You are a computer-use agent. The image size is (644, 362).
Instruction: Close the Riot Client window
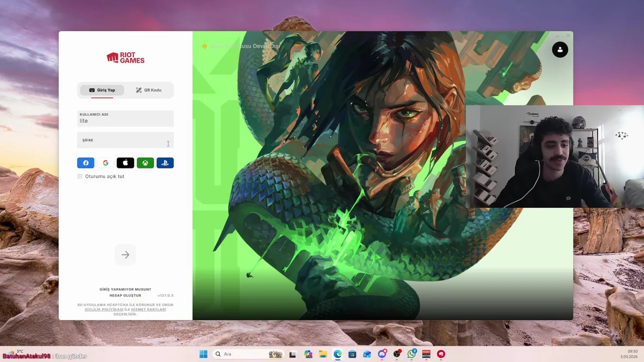(568, 36)
